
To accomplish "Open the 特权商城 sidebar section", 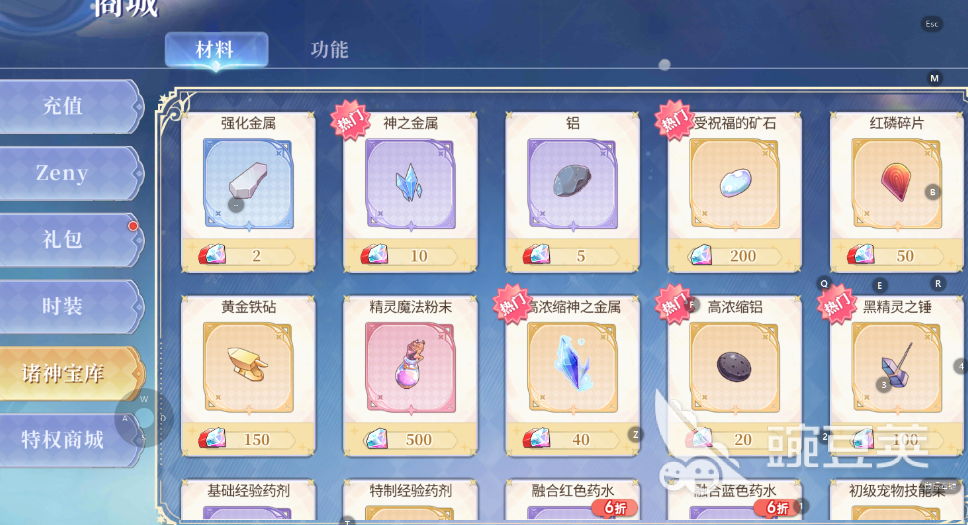I will coord(69,440).
